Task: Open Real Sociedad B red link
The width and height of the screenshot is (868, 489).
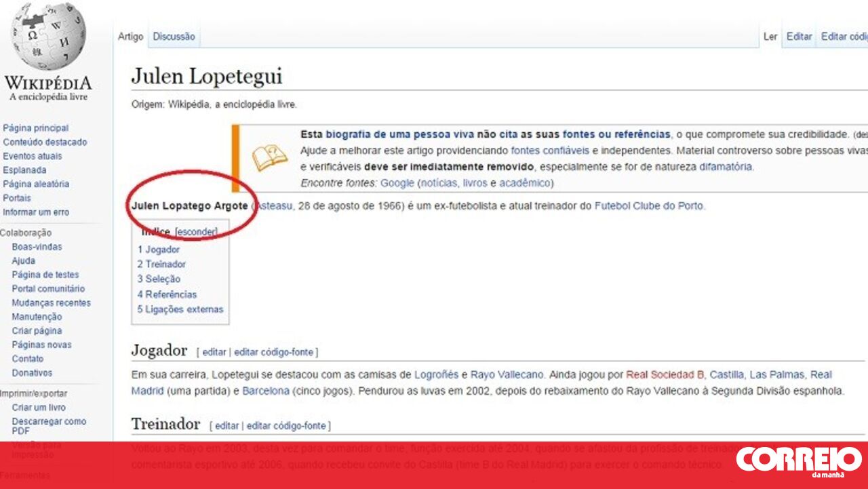Action: (x=665, y=374)
